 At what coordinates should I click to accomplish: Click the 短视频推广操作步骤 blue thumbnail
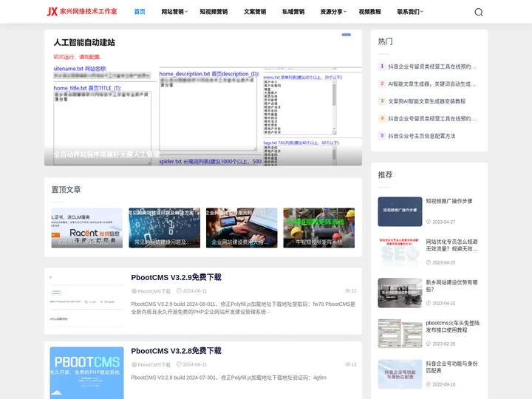click(400, 211)
